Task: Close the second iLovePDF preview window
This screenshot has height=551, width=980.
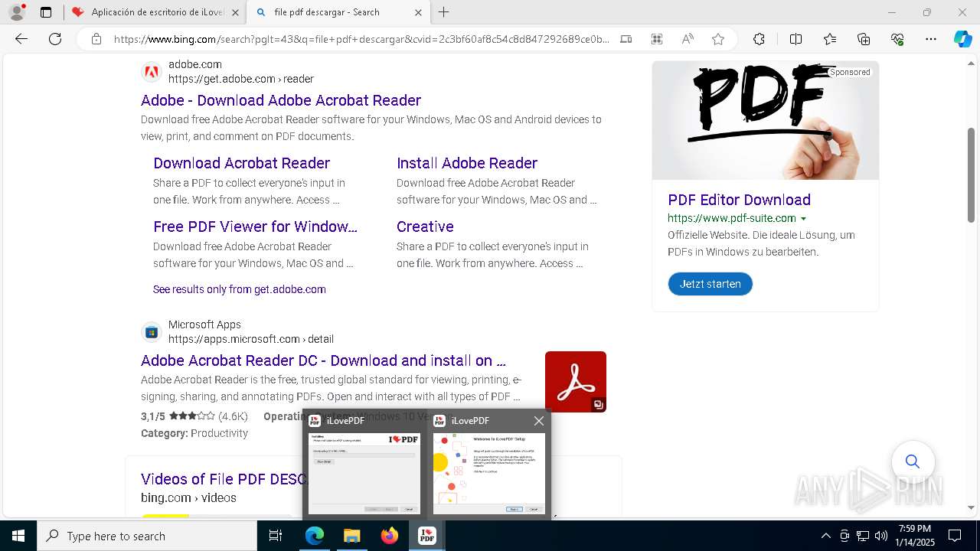Action: (539, 421)
